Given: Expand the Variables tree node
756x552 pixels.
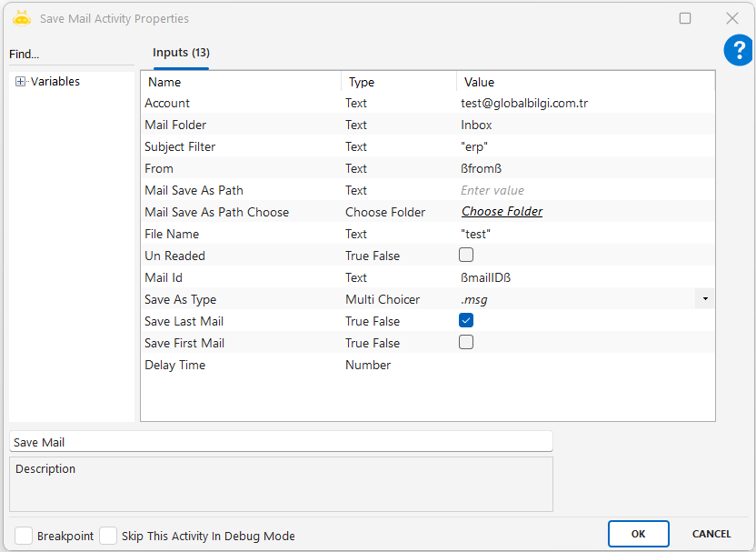Looking at the screenshot, I should pyautogui.click(x=20, y=82).
